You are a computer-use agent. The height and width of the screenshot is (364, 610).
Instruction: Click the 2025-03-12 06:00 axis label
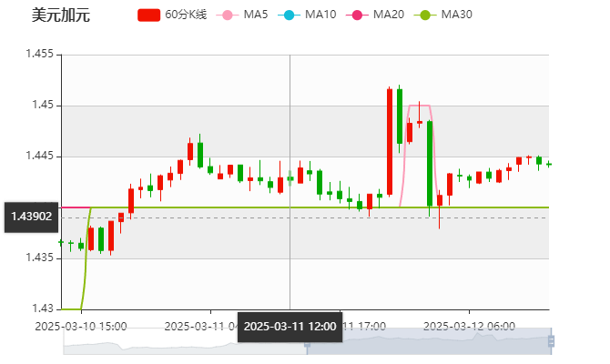tap(469, 327)
